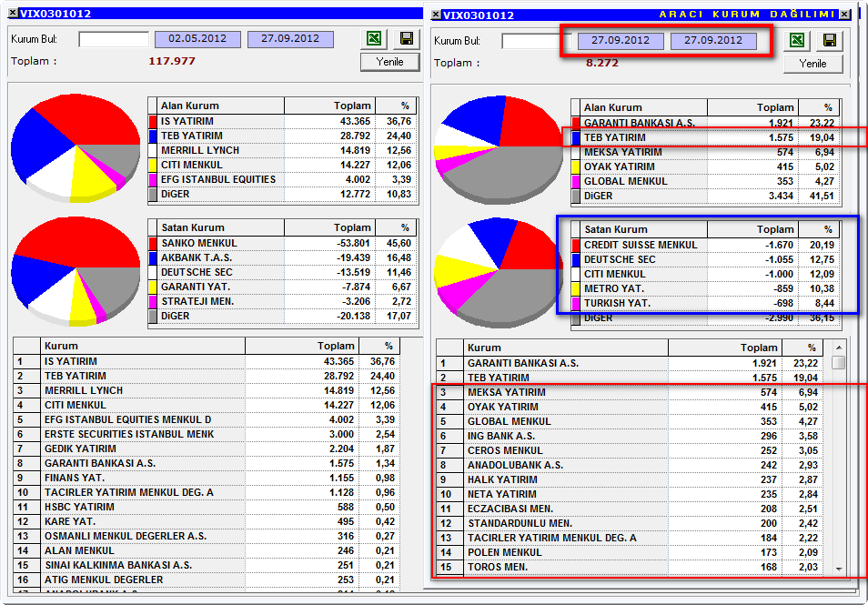Click scroll down arrow in right table

[x=839, y=569]
